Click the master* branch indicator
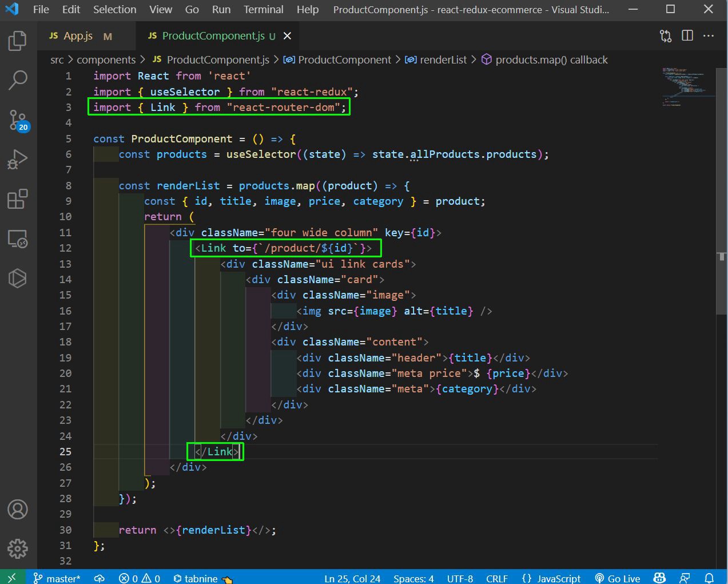The width and height of the screenshot is (728, 584). pyautogui.click(x=57, y=578)
